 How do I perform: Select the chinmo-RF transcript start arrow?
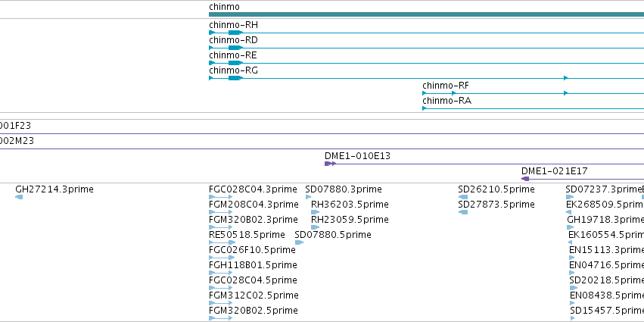coord(425,93)
